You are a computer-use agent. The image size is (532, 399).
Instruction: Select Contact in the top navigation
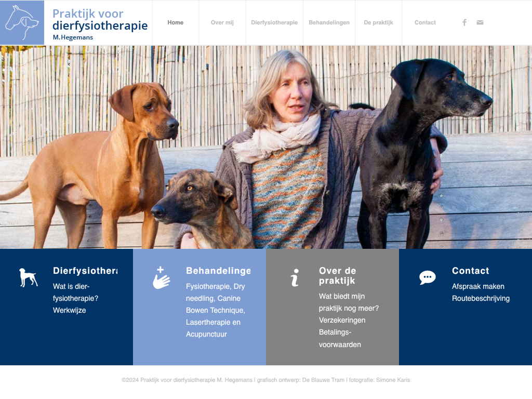[x=425, y=22]
